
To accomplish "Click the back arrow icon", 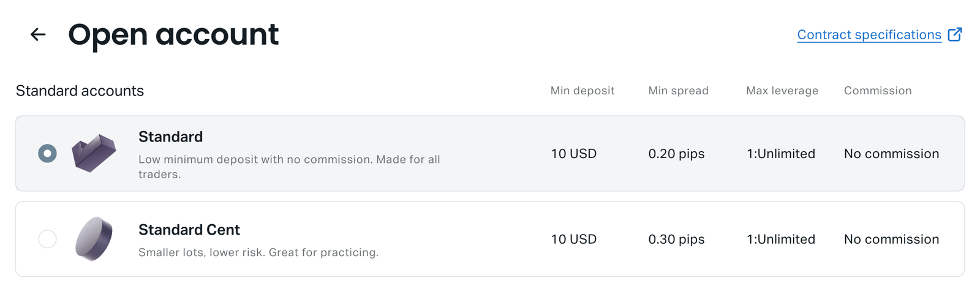I will click(x=38, y=35).
